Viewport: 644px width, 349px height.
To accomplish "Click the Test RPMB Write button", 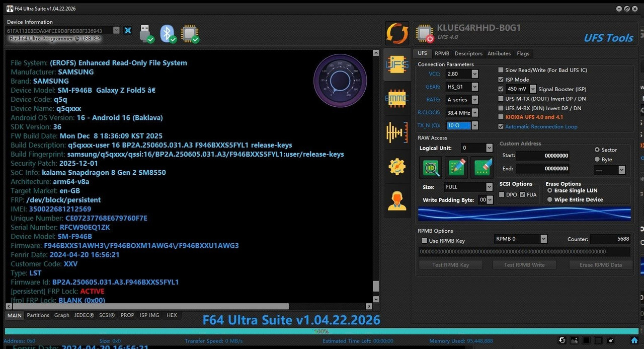I will (524, 265).
